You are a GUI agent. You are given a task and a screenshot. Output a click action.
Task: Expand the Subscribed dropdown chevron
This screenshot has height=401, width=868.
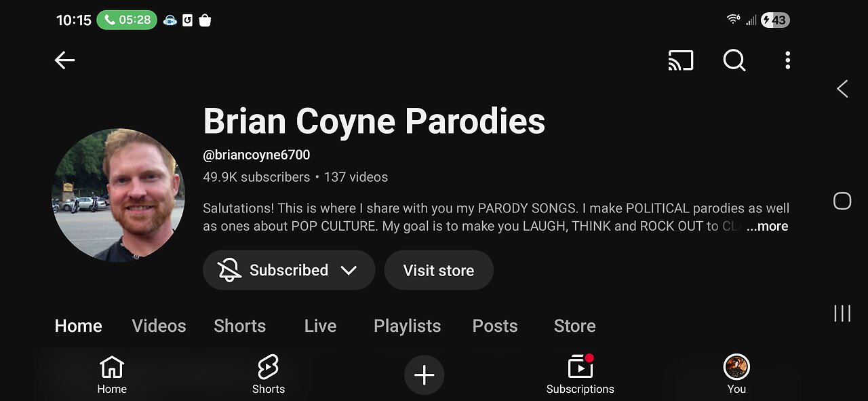349,270
